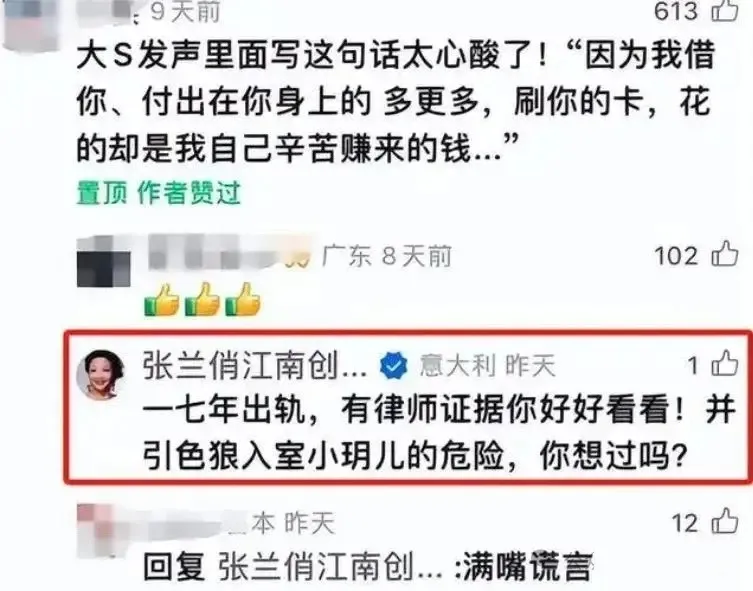Viewport: 753px width, 591px height.
Task: Like the 满嘴谎言 reply with 12 likes
Action: (x=725, y=520)
